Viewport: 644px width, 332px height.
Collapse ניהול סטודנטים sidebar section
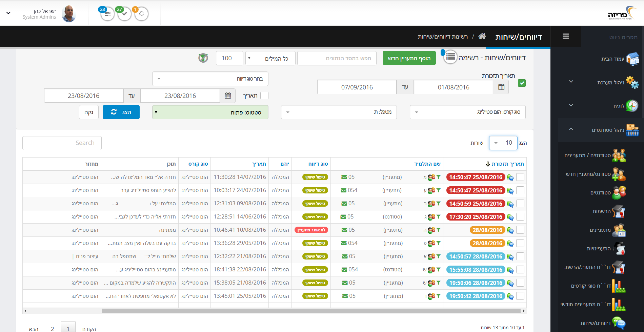click(571, 129)
